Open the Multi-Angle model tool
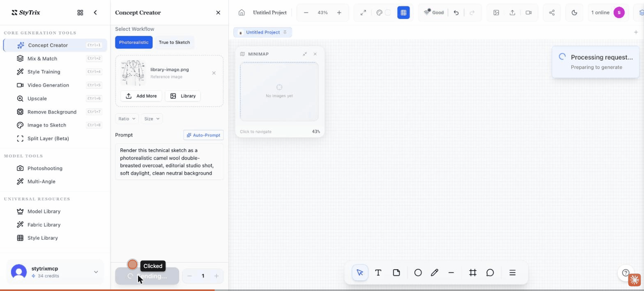This screenshot has height=291, width=644. [55, 181]
